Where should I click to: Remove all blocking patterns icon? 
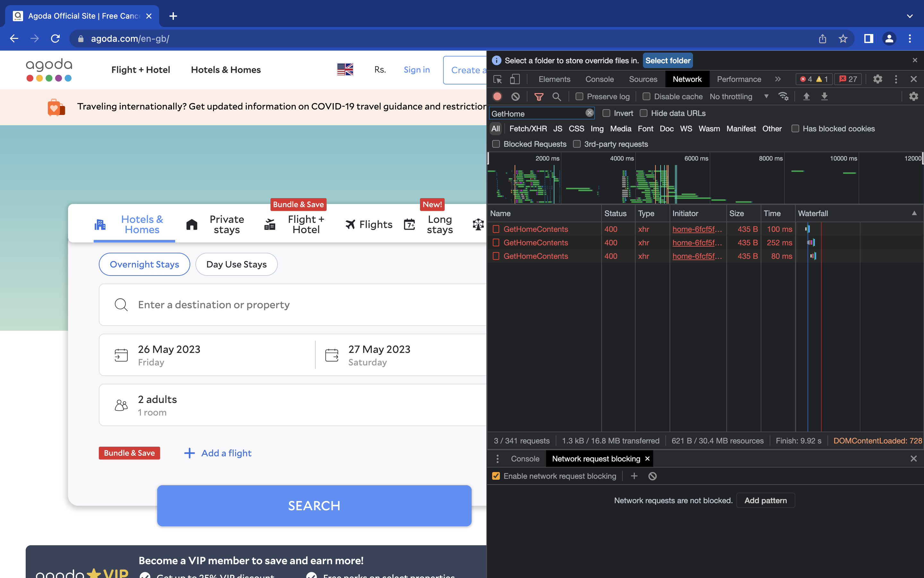(x=653, y=476)
